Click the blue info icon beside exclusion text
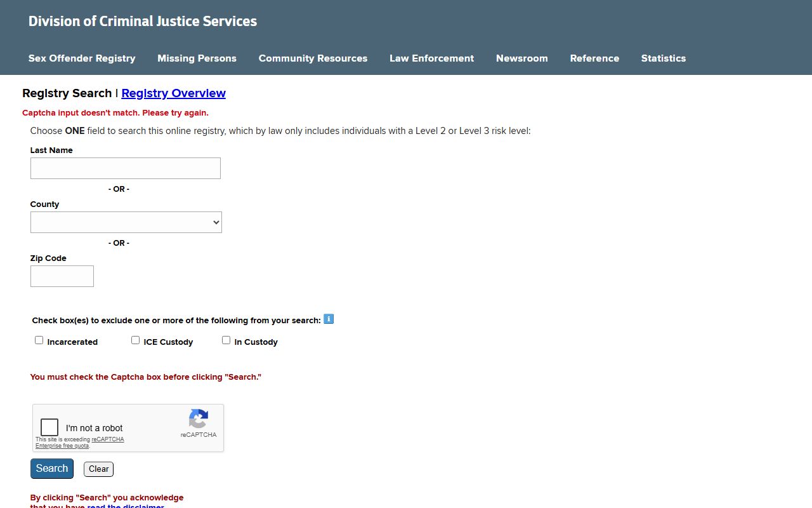Image resolution: width=812 pixels, height=508 pixels. point(329,319)
